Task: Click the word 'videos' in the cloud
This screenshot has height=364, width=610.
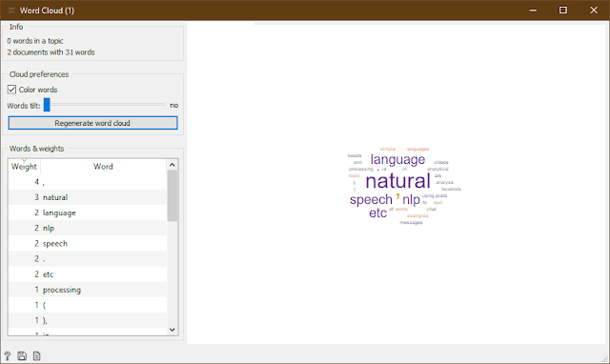Action: pos(441,162)
